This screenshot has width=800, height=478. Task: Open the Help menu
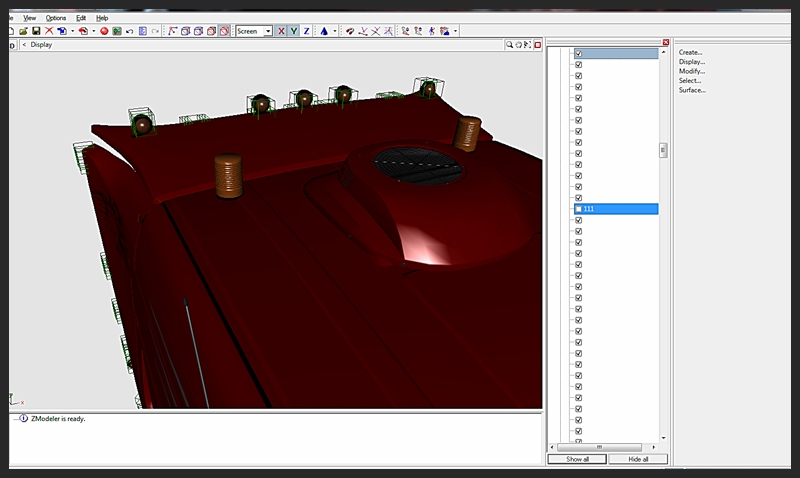tap(102, 18)
